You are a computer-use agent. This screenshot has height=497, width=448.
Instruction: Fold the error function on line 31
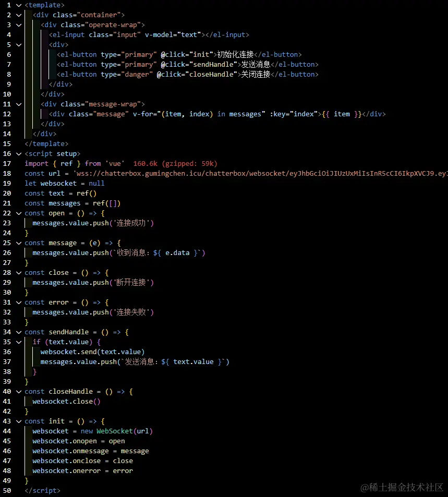point(19,302)
